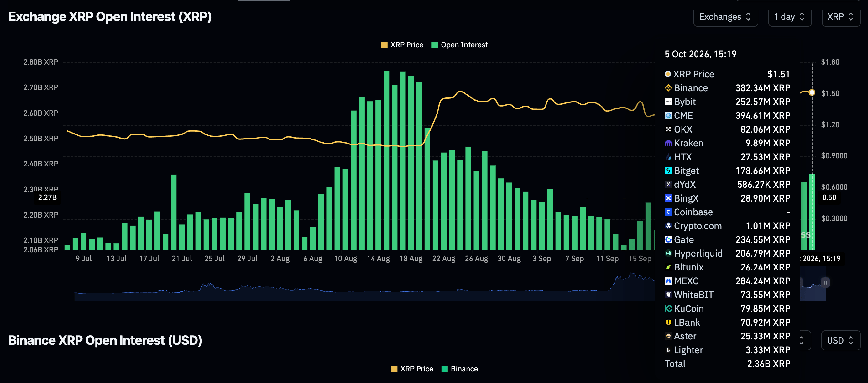868x383 pixels.
Task: Click the Lighter logo icon
Action: coord(668,350)
